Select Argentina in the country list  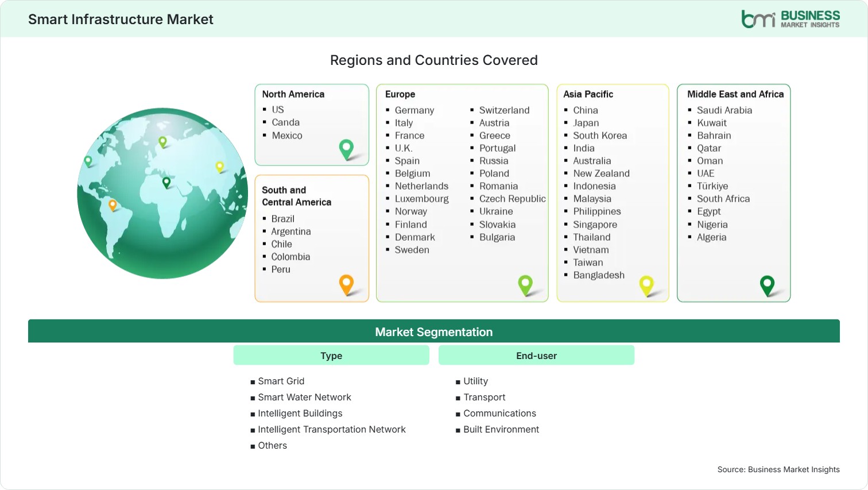(291, 232)
